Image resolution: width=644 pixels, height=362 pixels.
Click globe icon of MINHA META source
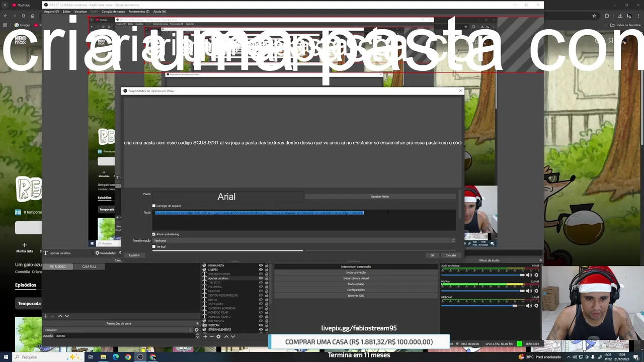[204, 265]
